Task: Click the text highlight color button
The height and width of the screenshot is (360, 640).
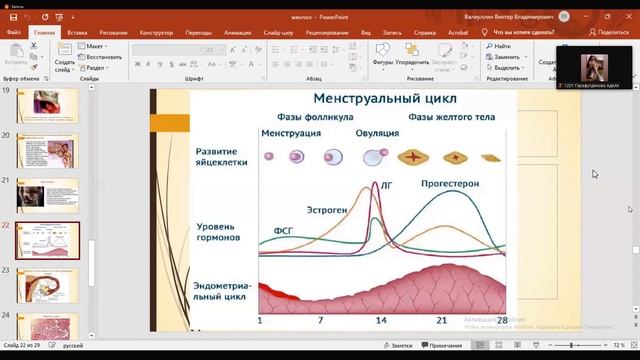Action: [233, 64]
